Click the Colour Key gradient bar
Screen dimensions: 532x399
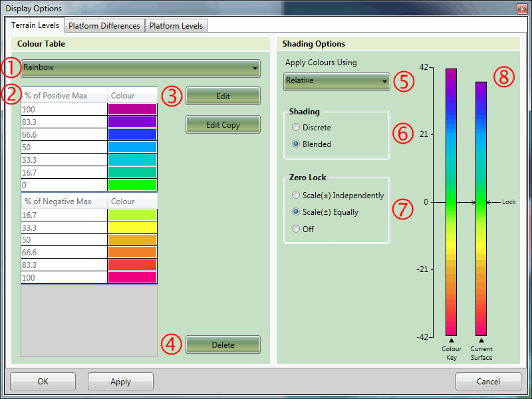point(452,202)
